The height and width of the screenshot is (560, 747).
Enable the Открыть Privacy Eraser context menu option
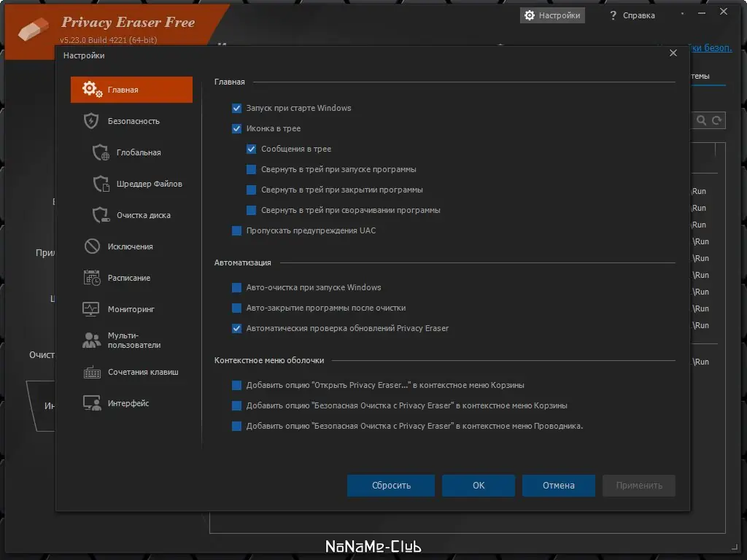[x=237, y=385]
